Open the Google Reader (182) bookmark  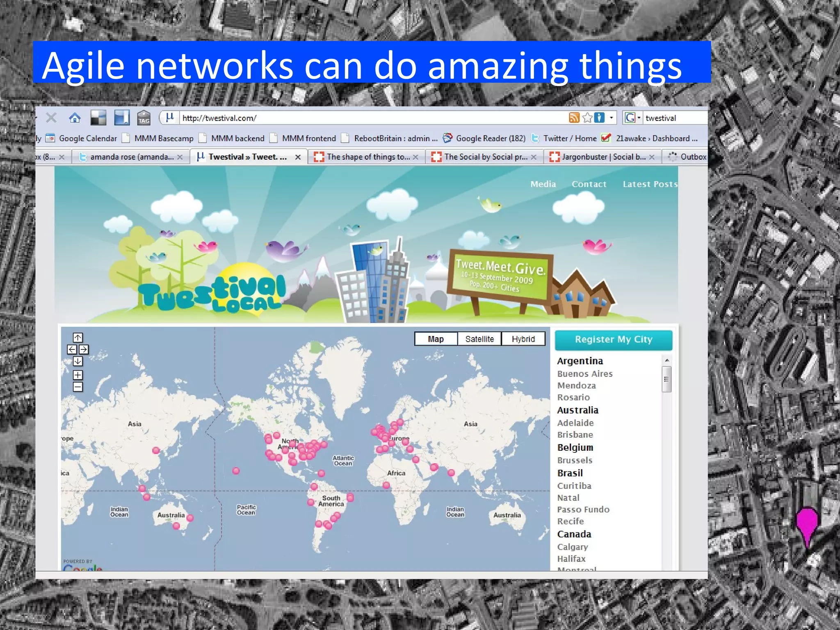pyautogui.click(x=484, y=138)
